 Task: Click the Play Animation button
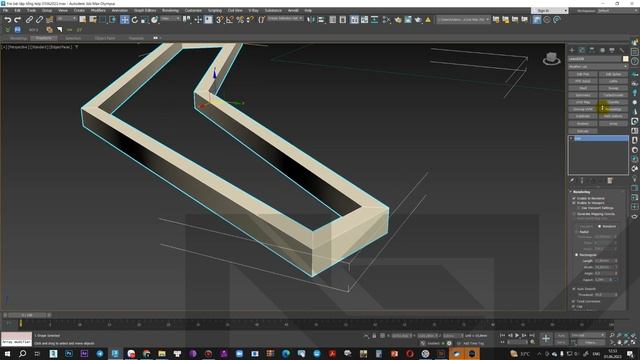click(x=517, y=335)
